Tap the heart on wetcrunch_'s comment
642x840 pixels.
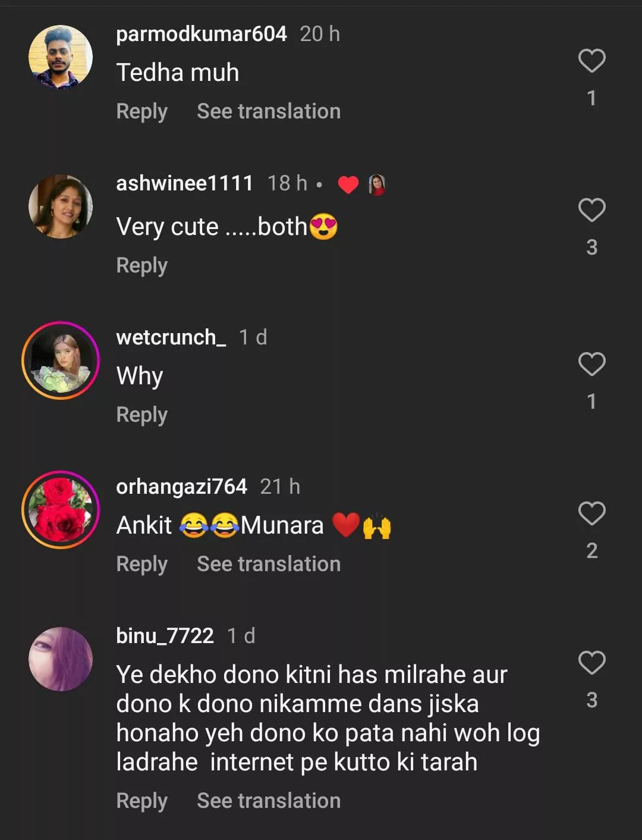[x=591, y=364]
